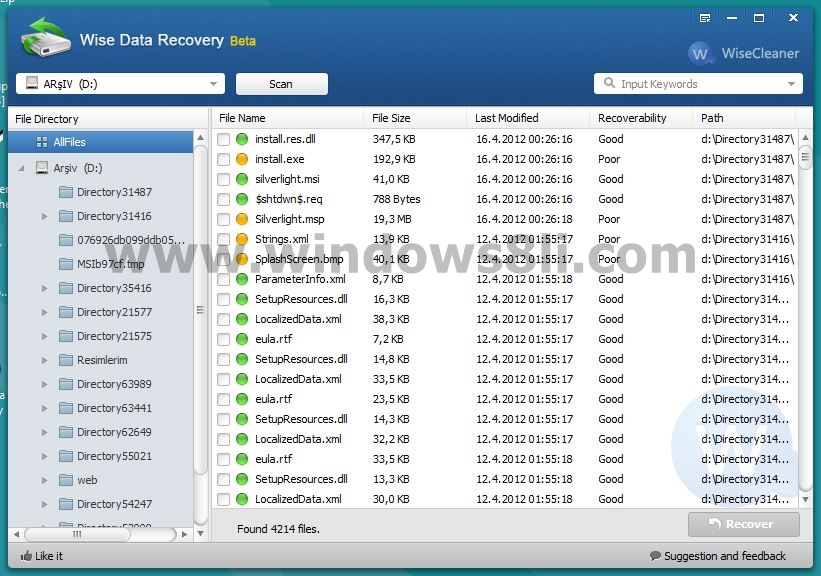Viewport: 821px width, 576px height.
Task: Click folder icon of Directory63989
Action: click(x=66, y=384)
